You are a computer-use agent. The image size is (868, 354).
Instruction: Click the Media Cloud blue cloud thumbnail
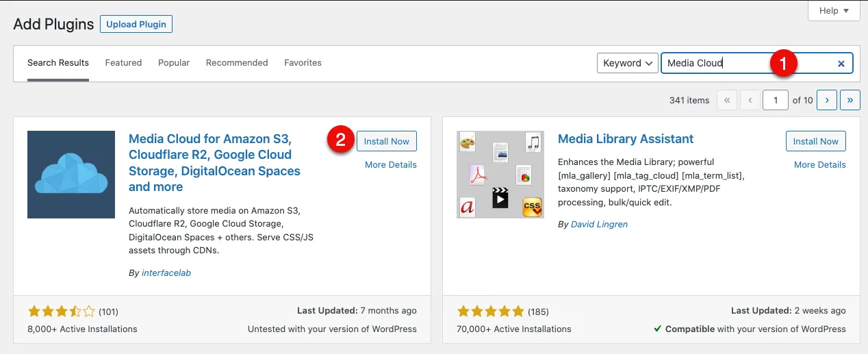click(x=71, y=175)
